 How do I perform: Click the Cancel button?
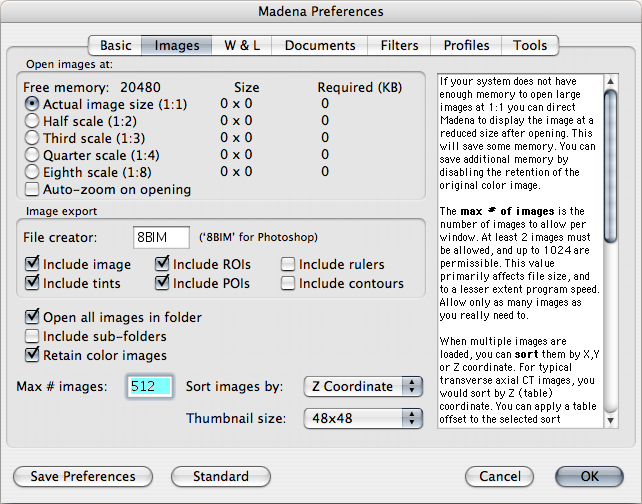tap(499, 476)
